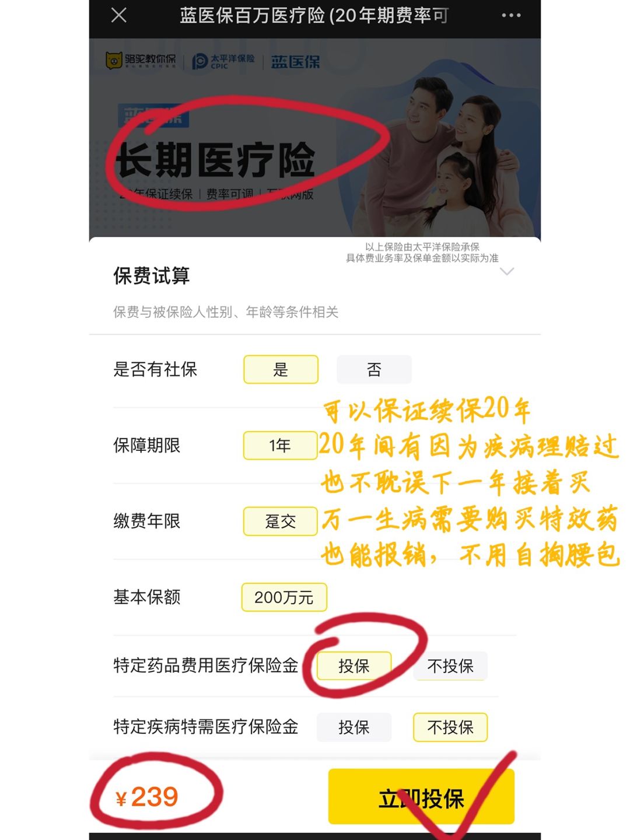Tap the 长期医疗险 banner image
This screenshot has height=840, width=630.
click(x=315, y=138)
